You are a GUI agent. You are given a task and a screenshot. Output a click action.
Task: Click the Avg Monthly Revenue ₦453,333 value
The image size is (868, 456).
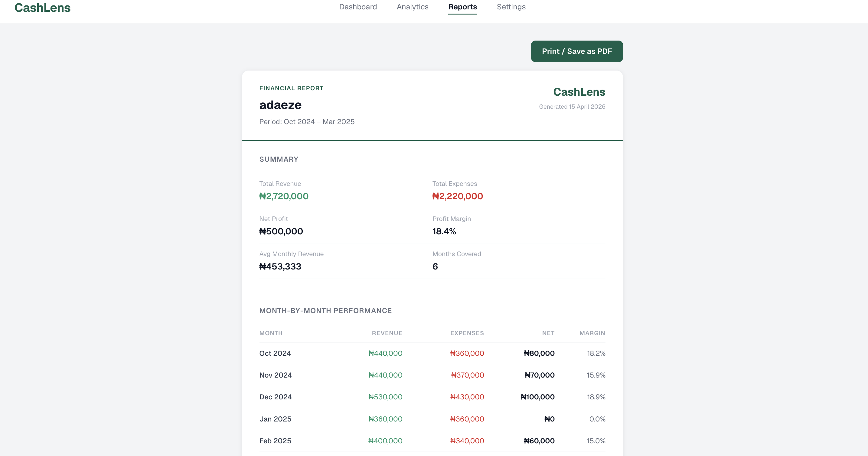click(280, 266)
